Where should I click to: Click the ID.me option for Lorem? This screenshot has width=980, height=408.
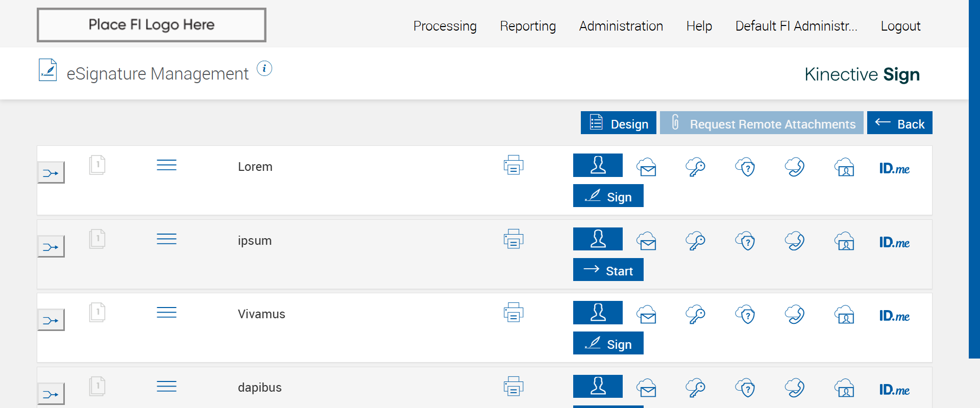click(894, 168)
